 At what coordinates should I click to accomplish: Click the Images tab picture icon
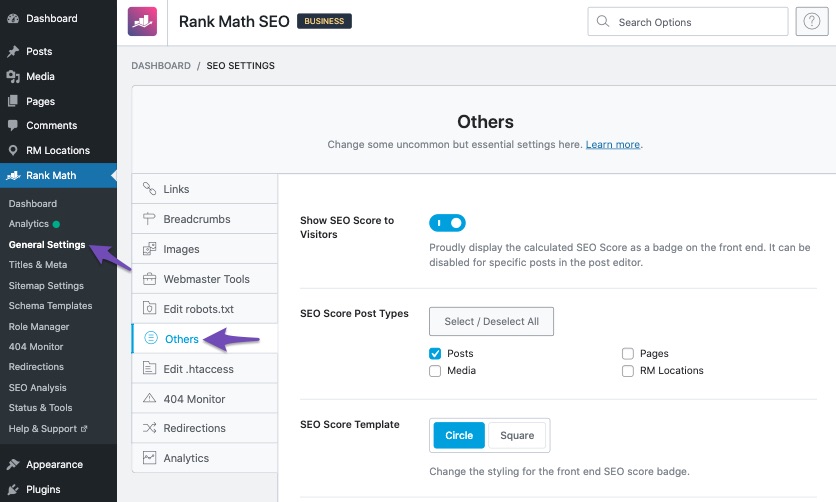click(150, 249)
